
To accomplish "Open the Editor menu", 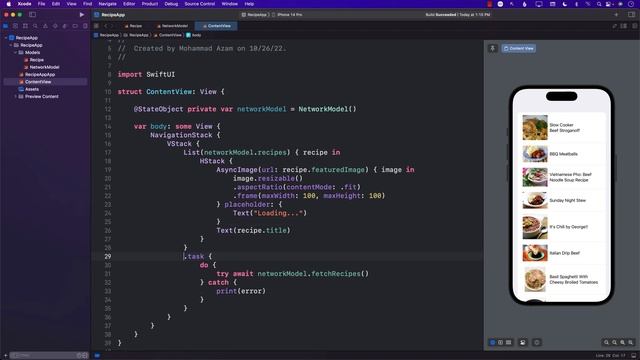I will tap(129, 4).
